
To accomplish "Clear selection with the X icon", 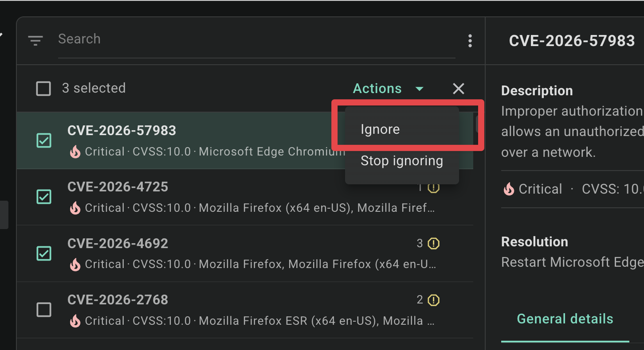I will (459, 89).
